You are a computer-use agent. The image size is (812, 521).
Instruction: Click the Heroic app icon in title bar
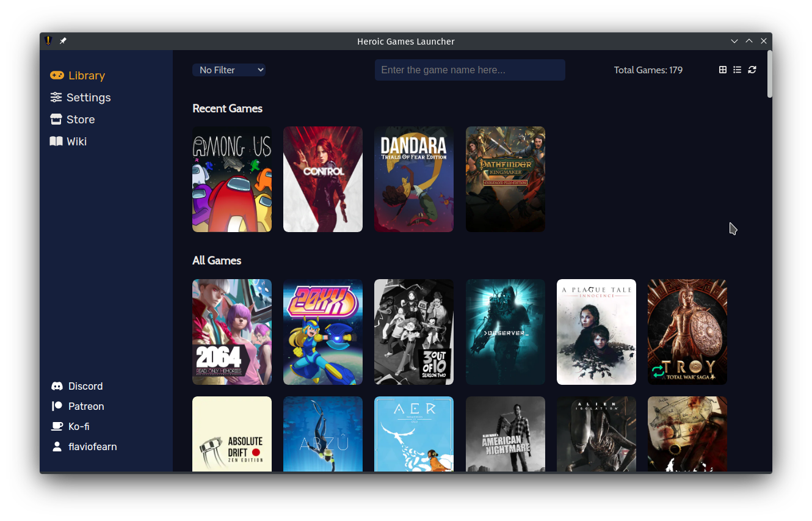[48, 41]
